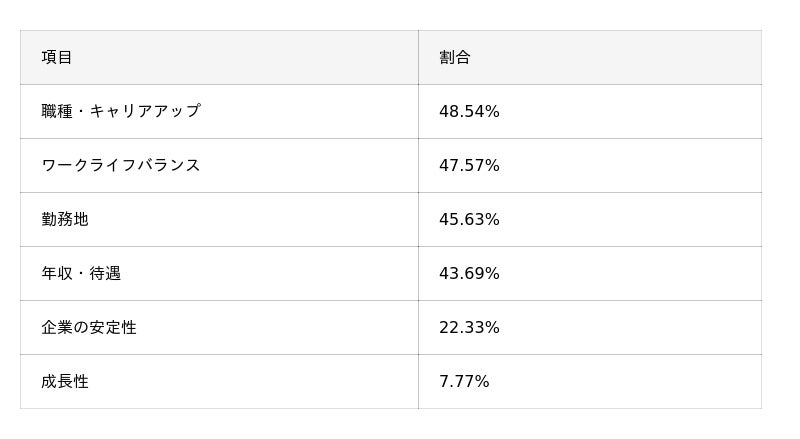Click the percentage for 成長性
Viewport: 800px width, 439px height.
(x=464, y=381)
